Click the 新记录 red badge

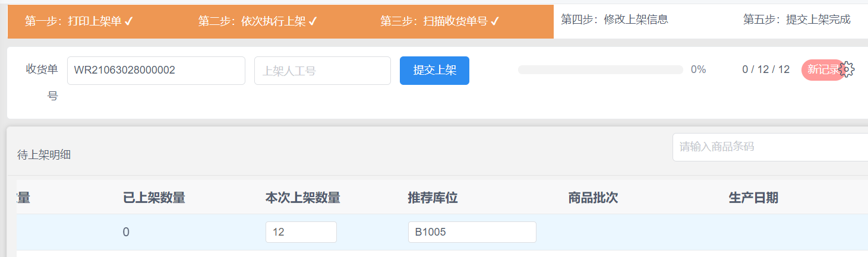click(x=823, y=70)
